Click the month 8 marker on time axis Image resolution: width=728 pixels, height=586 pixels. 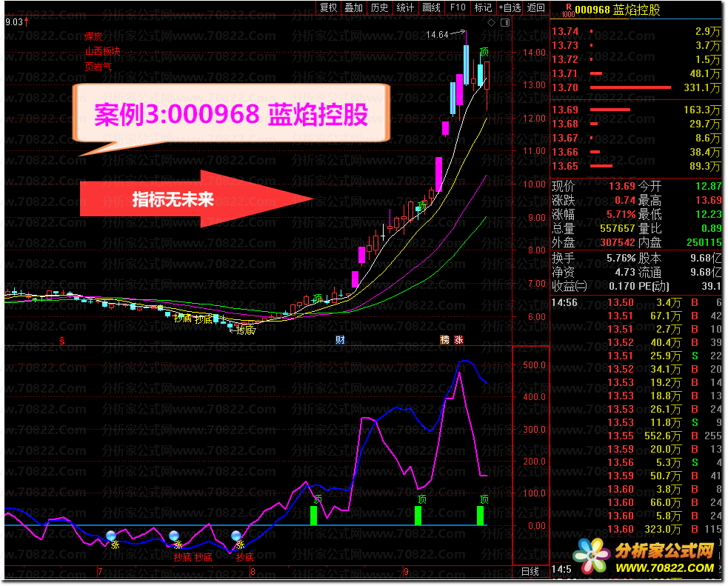[x=253, y=572]
